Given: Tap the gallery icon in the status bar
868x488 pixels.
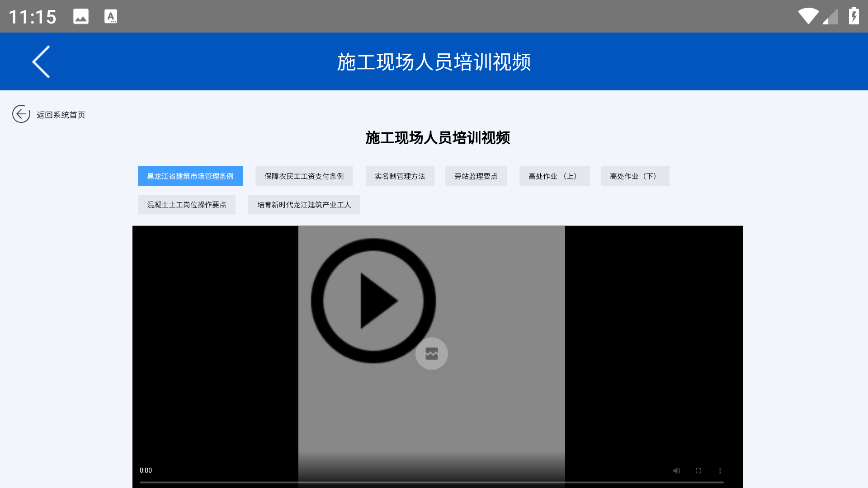Looking at the screenshot, I should pos(81,16).
